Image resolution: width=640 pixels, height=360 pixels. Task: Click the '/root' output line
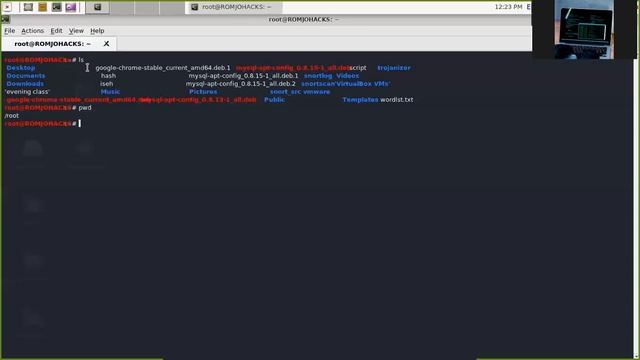(12, 116)
